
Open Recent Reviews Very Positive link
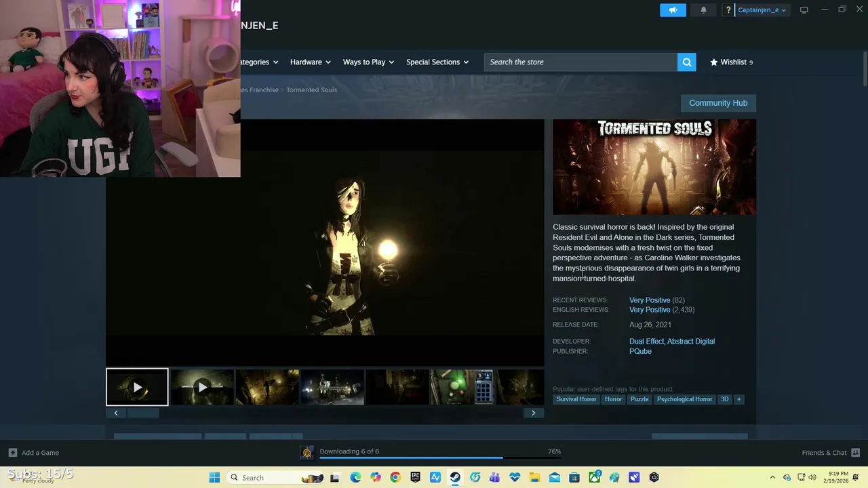tap(650, 300)
